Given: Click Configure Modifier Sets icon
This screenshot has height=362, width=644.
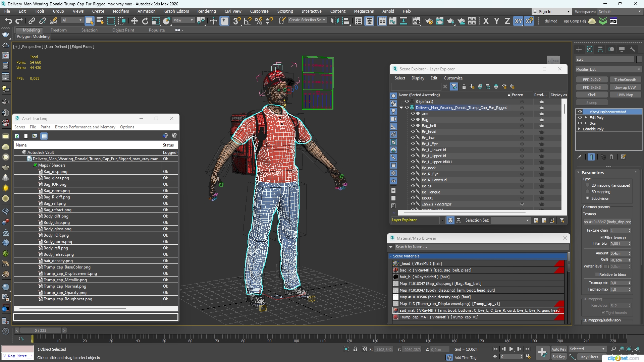Looking at the screenshot, I should point(624,157).
